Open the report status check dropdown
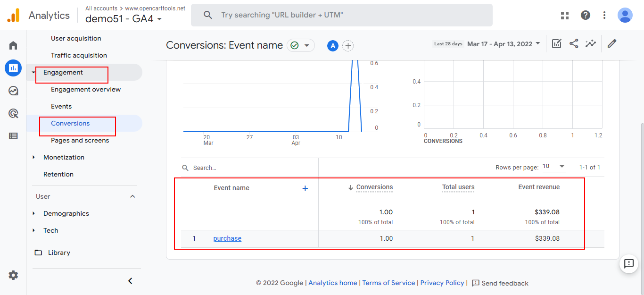 (x=301, y=45)
